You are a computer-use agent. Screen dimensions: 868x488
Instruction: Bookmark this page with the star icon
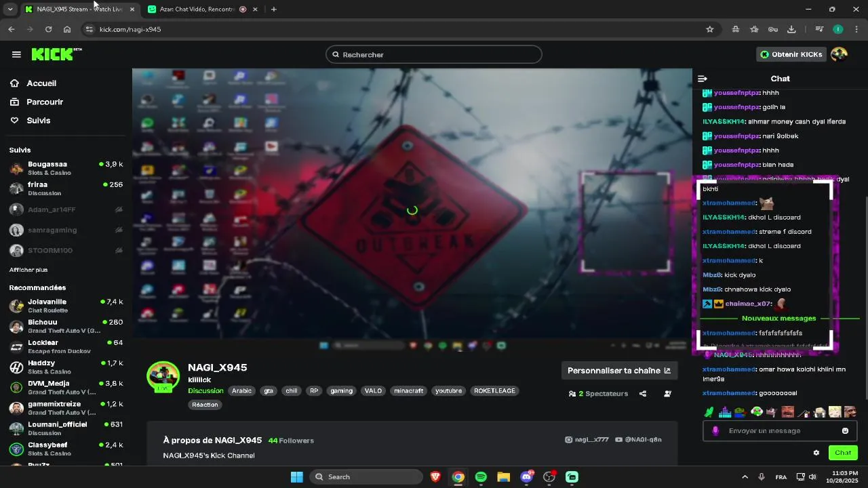click(x=710, y=29)
